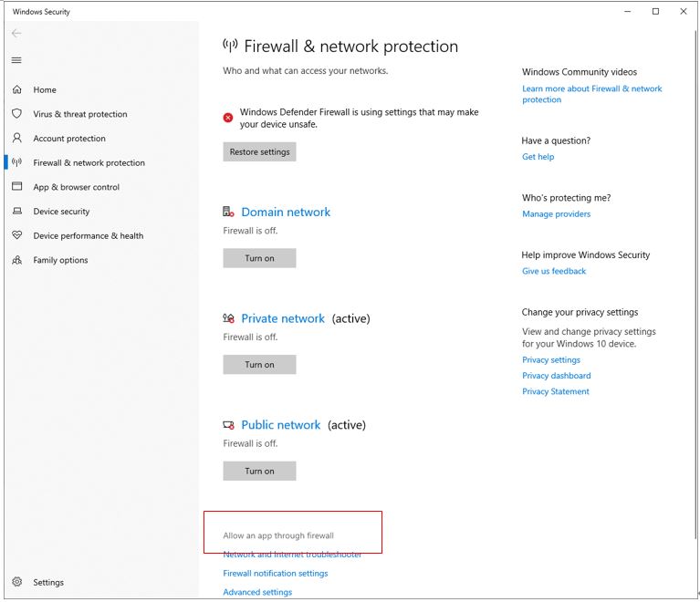Click the Restore settings button
Viewport: 700px width, 602px height.
coord(259,151)
